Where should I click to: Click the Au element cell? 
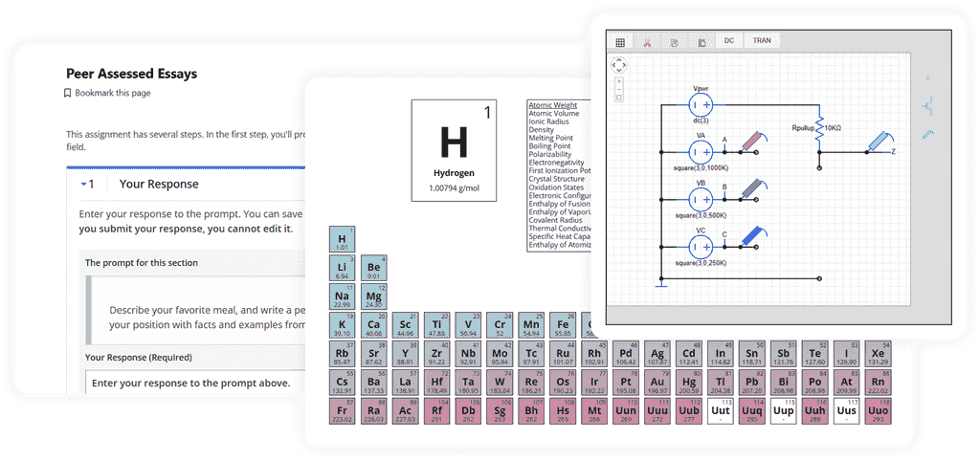(657, 383)
